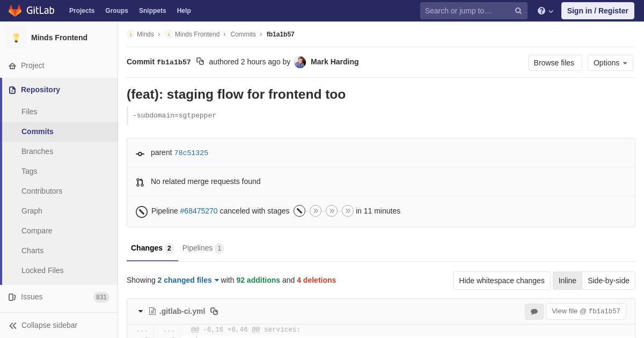Screen dimensions: 644x338
Task: Open the Changes tab
Action: pyautogui.click(x=152, y=248)
